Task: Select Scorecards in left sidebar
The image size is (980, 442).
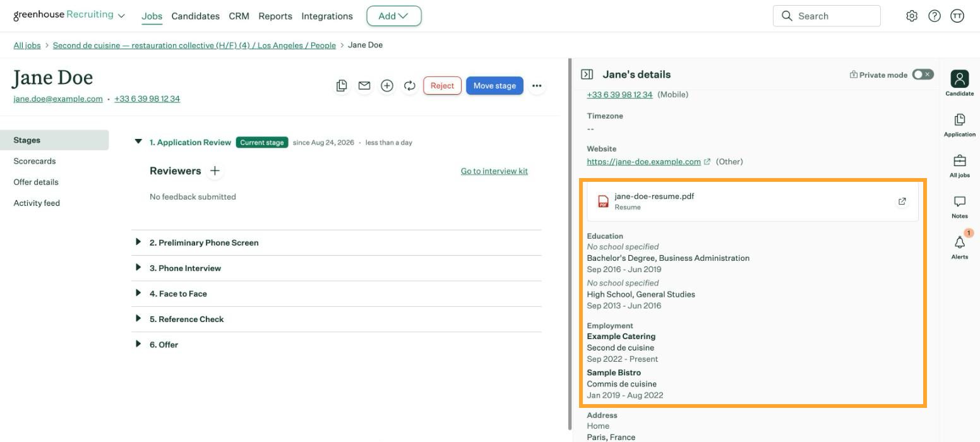Action: point(35,161)
